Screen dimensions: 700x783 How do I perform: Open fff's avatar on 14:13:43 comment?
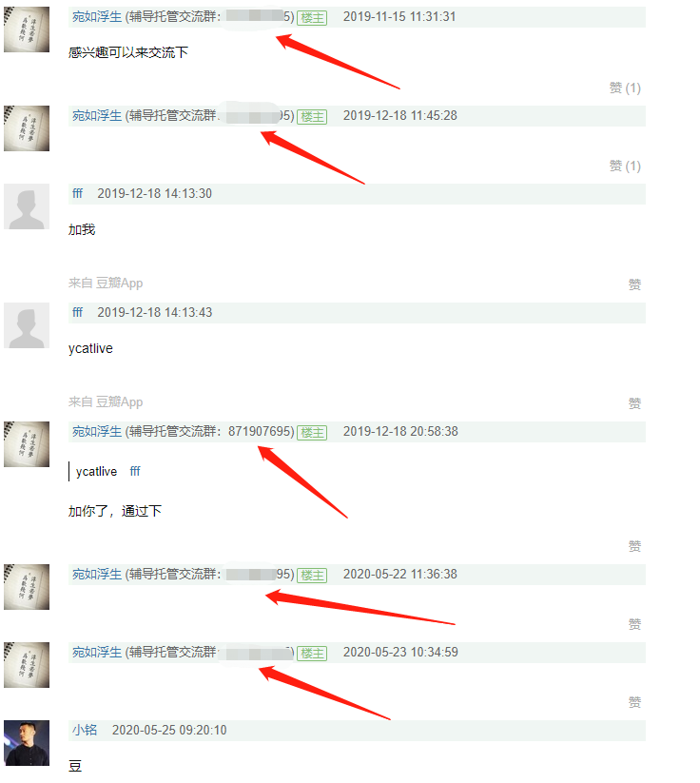(27, 325)
